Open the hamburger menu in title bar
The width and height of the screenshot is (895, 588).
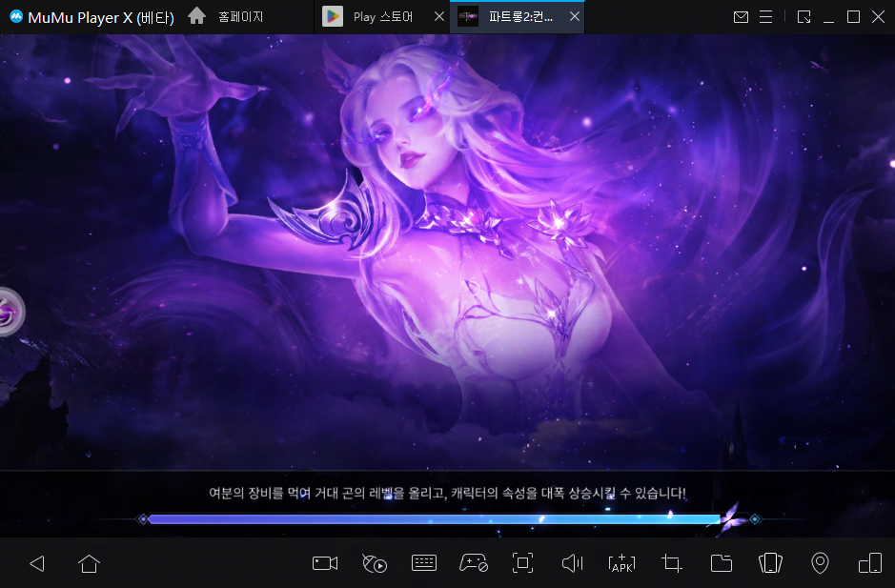(766, 17)
